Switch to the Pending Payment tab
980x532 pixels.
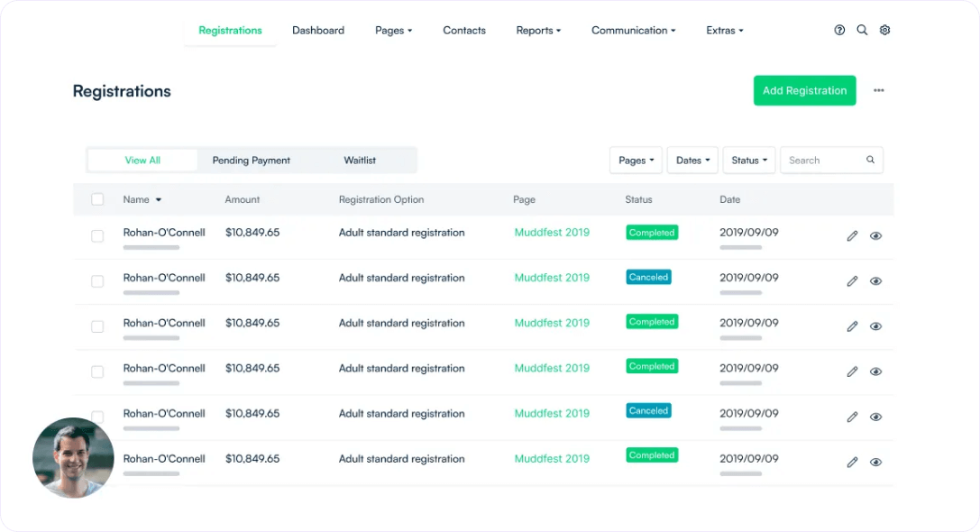click(x=251, y=160)
